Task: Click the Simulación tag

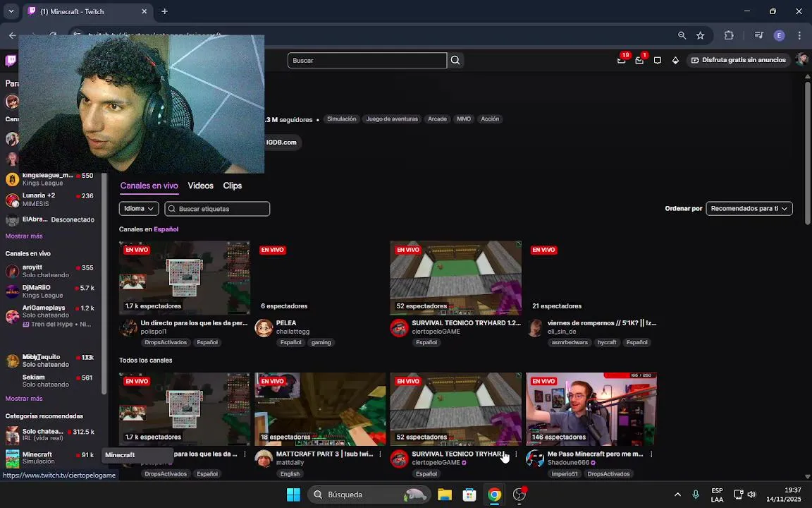Action: click(x=342, y=119)
